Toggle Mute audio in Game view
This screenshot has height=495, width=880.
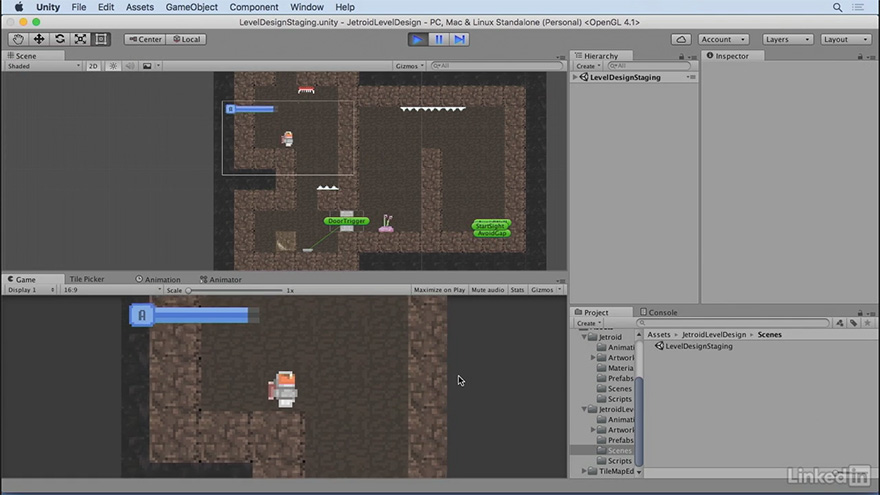[488, 290]
